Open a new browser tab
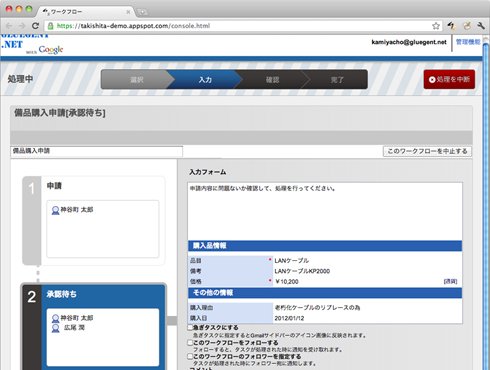This screenshot has height=370, width=490. [x=142, y=12]
